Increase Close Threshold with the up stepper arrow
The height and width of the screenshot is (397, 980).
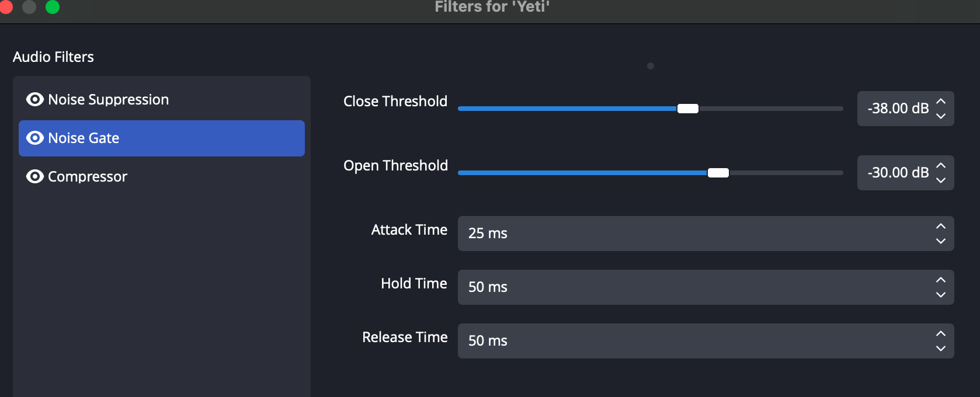pos(940,101)
